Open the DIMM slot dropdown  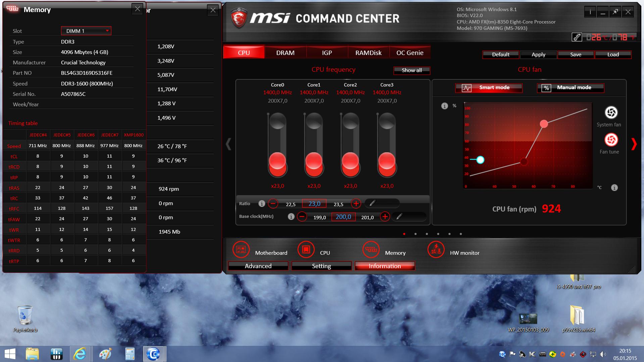[86, 31]
